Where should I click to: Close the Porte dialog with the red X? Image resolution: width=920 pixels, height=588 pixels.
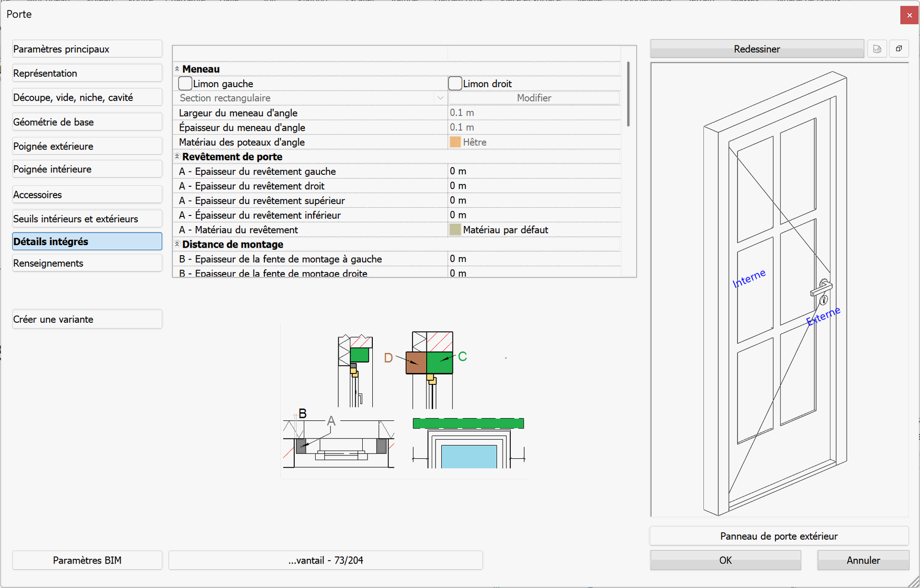pyautogui.click(x=909, y=15)
